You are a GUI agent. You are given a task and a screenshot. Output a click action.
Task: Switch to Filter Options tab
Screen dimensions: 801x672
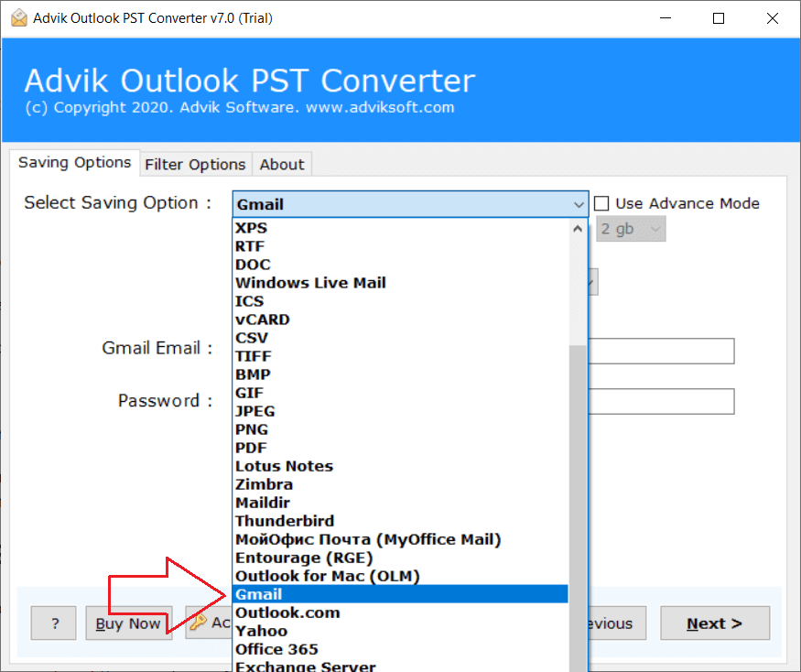coord(195,165)
